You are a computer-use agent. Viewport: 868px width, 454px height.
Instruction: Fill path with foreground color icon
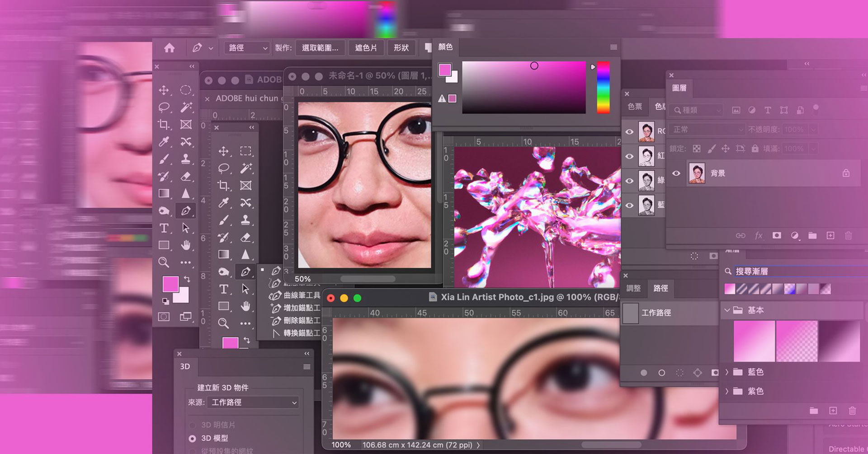click(644, 373)
